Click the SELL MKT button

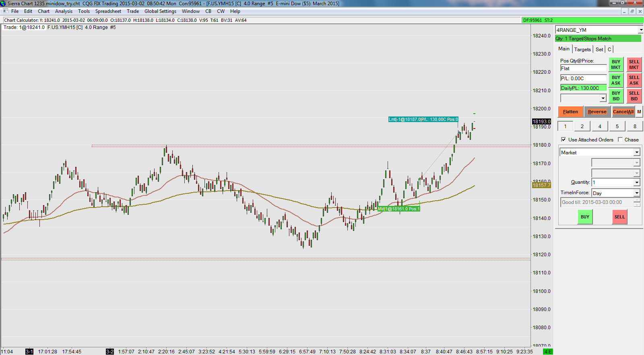pos(634,64)
